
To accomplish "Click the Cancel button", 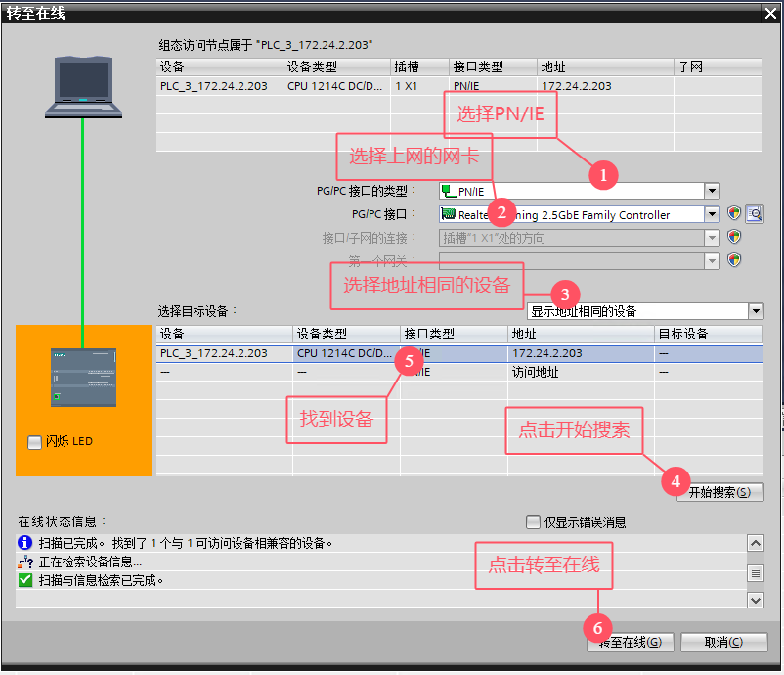I will point(723,642).
